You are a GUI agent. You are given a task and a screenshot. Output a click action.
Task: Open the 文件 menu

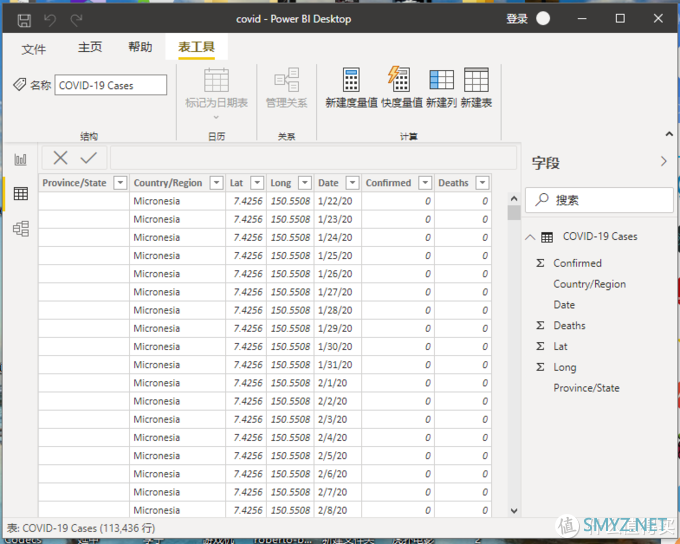[x=34, y=49]
